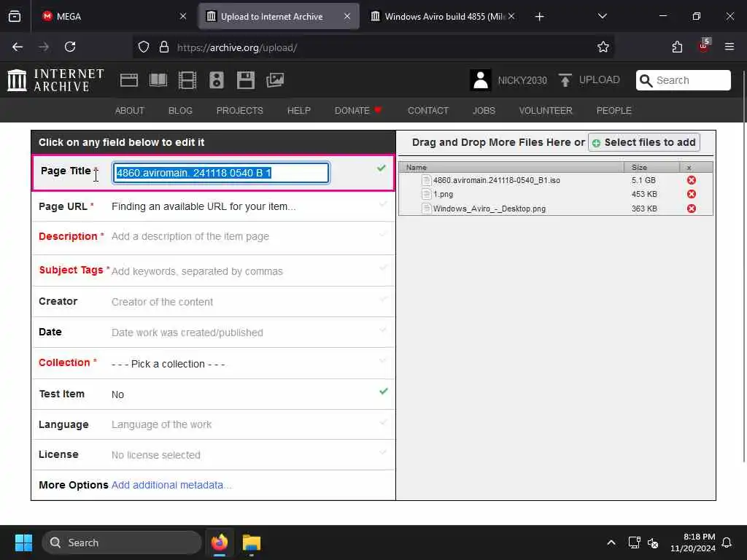Select the Upload to Internet Archive tab
This screenshot has height=560, width=747.
[x=279, y=16]
